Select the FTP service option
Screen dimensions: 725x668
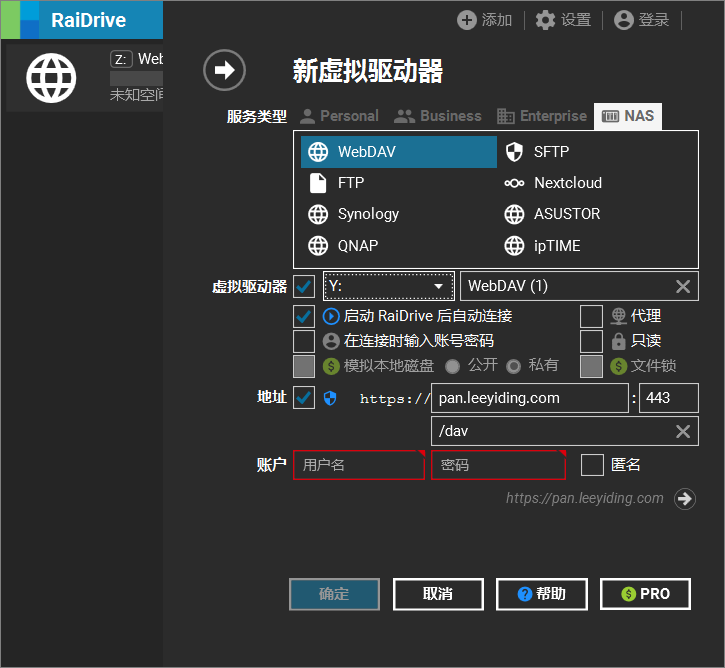click(x=350, y=183)
